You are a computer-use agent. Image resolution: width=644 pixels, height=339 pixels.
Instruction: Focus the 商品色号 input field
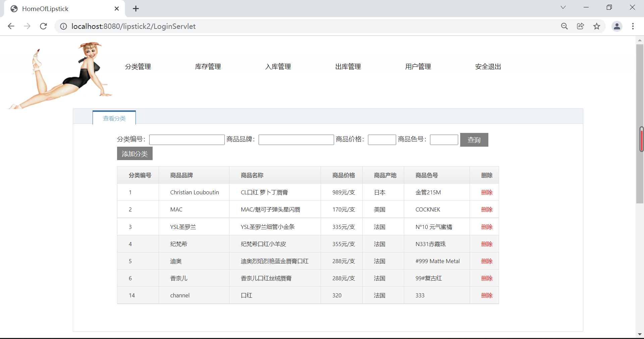click(444, 140)
